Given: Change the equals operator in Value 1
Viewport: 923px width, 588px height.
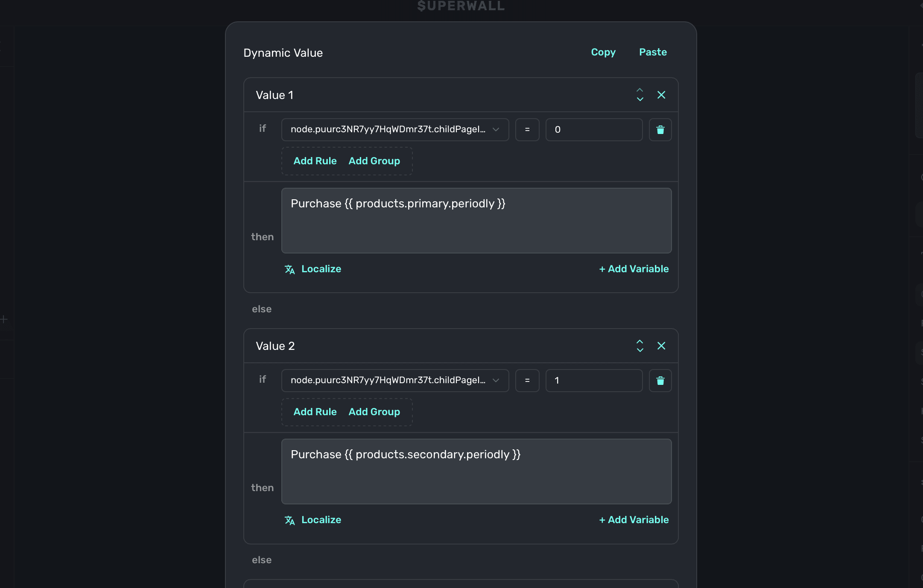Looking at the screenshot, I should pos(527,130).
